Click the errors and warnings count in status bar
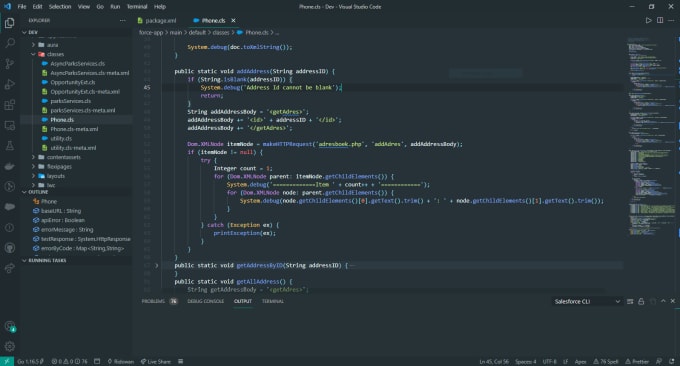Screen dimensions: 680x366 pos(69,361)
